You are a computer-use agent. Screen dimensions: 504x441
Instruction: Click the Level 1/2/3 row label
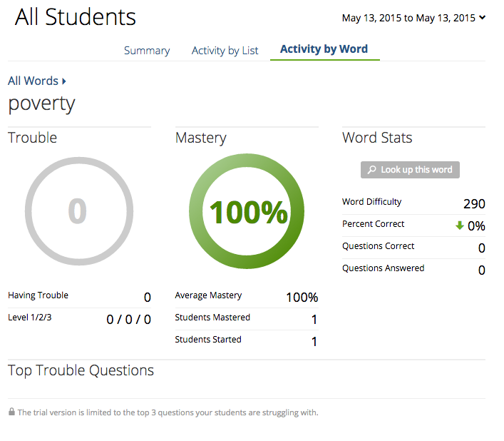30,318
